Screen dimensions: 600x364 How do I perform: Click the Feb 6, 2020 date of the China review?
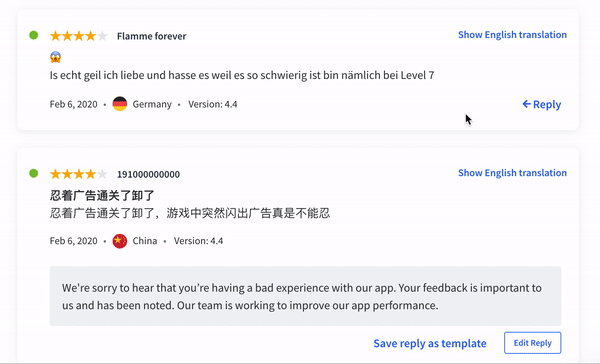[x=73, y=241]
